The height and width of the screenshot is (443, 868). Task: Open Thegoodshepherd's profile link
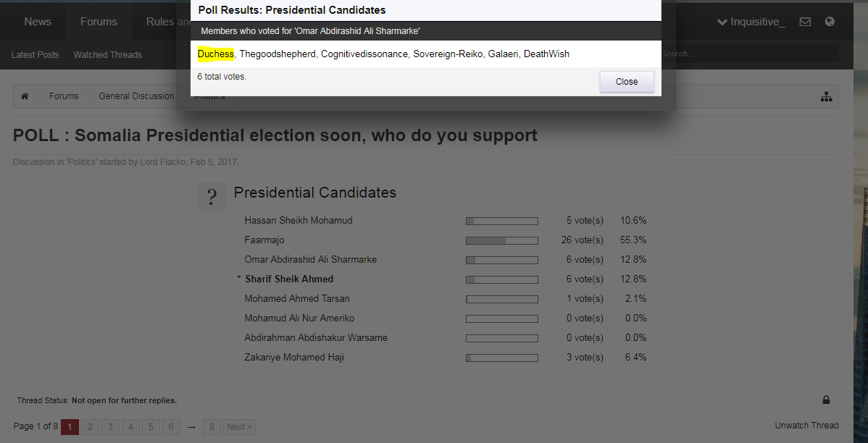(277, 54)
